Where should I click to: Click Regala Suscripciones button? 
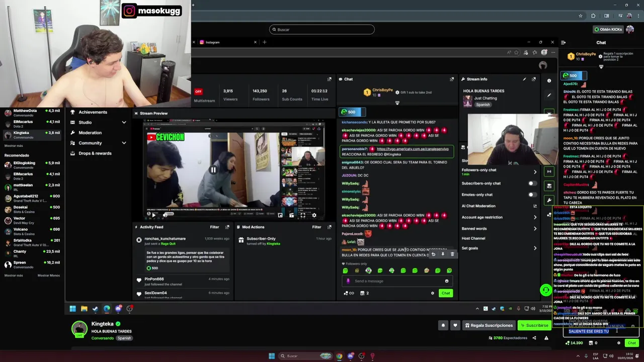488,325
